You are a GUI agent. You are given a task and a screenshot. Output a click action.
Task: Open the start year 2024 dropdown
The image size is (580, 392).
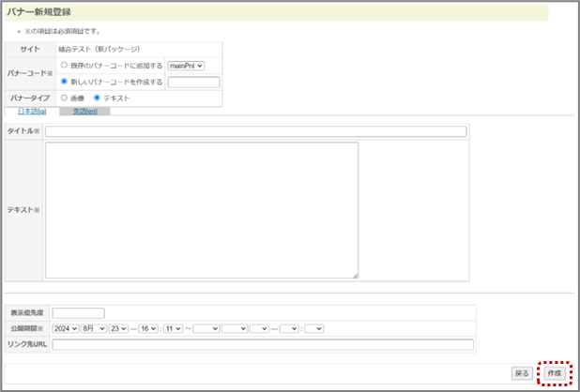[x=67, y=328]
